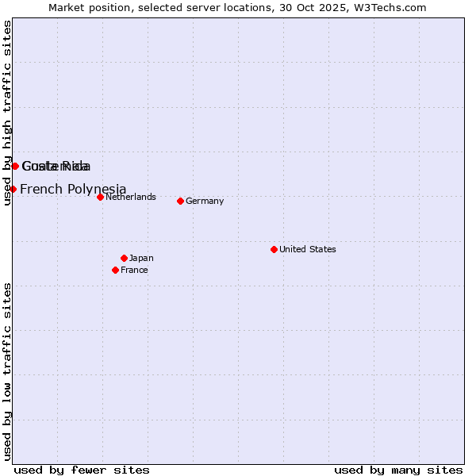This screenshot has height=476, width=476.
Task: Click the France text label
Action: click(x=134, y=270)
